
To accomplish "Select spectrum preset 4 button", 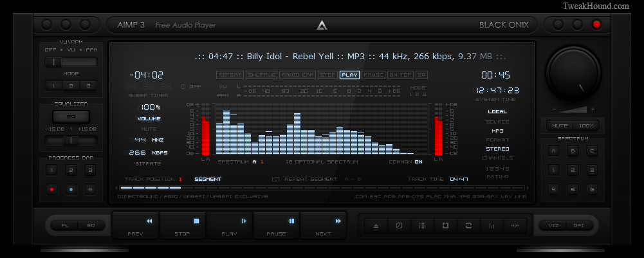I will tap(553, 189).
